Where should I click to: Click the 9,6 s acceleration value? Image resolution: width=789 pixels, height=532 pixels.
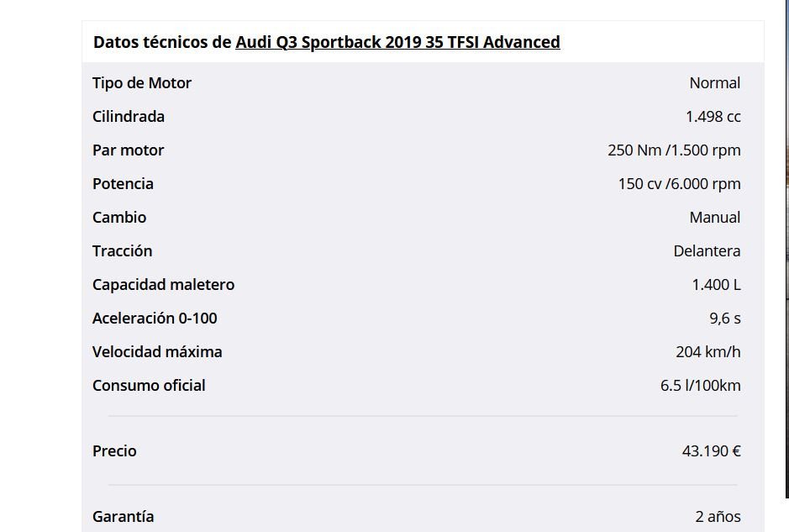tap(725, 319)
